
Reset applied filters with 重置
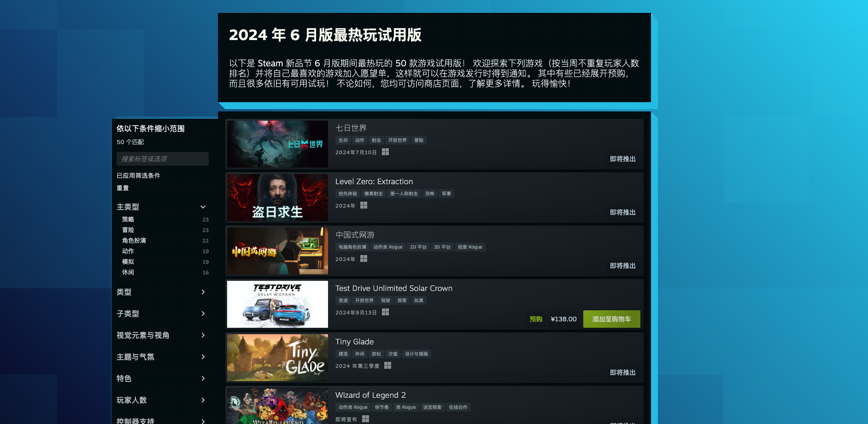[123, 188]
